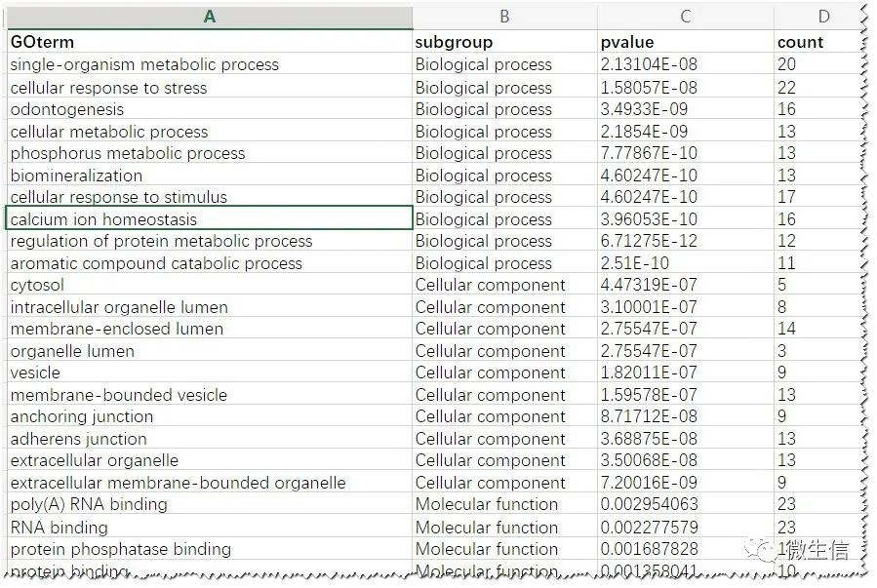This screenshot has width=877, height=588.
Task: Click subgroup cell in poly(A) RNA binding row
Action: click(x=504, y=504)
